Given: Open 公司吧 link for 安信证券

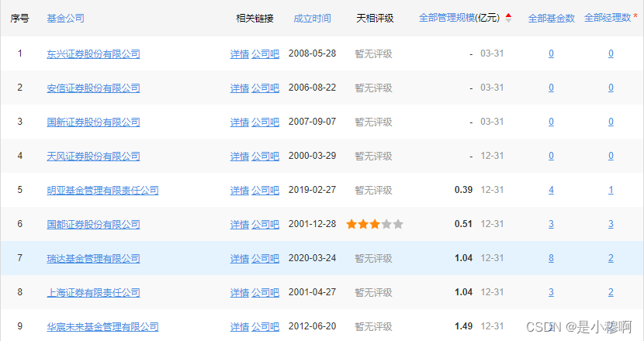Looking at the screenshot, I should tap(265, 88).
